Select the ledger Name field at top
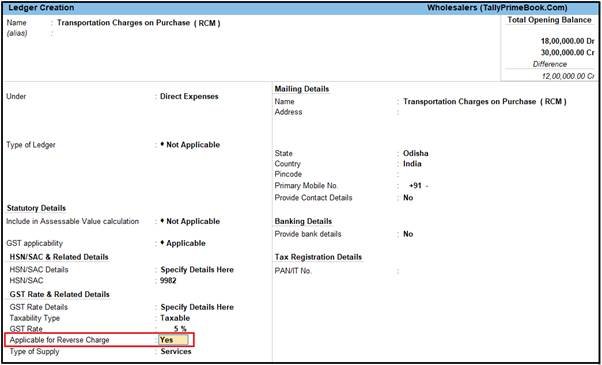602x365 pixels. [139, 23]
